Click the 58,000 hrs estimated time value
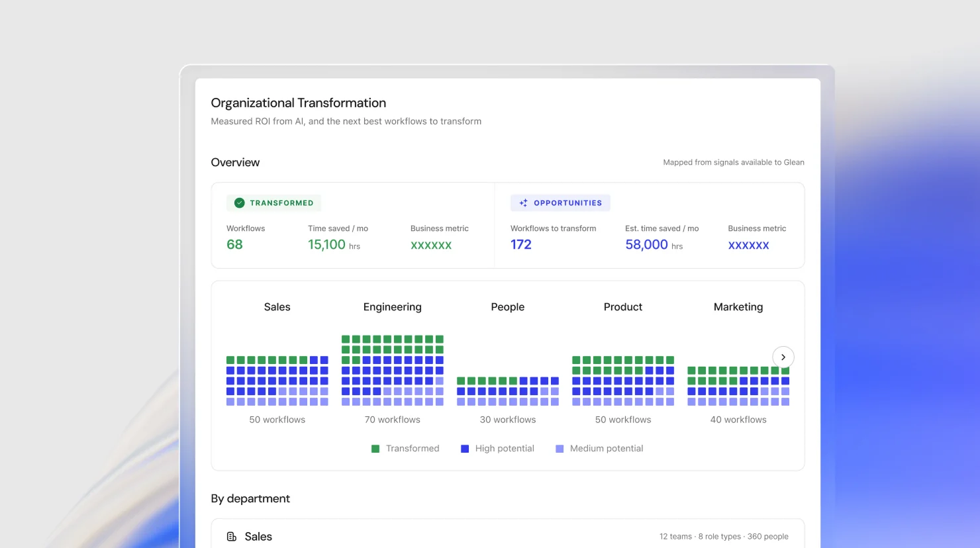Image resolution: width=980 pixels, height=548 pixels. pyautogui.click(x=654, y=245)
